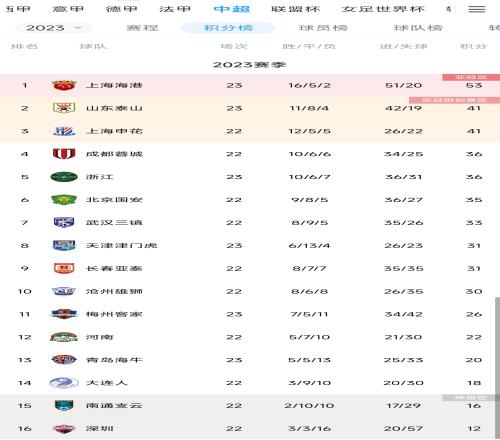
Task: Click the 2023赛季 heading
Action: (249, 64)
